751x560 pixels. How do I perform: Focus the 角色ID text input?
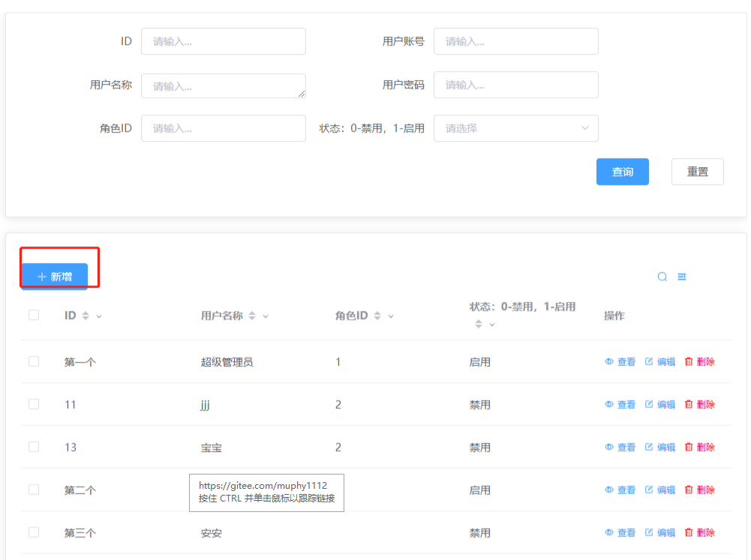(x=223, y=128)
